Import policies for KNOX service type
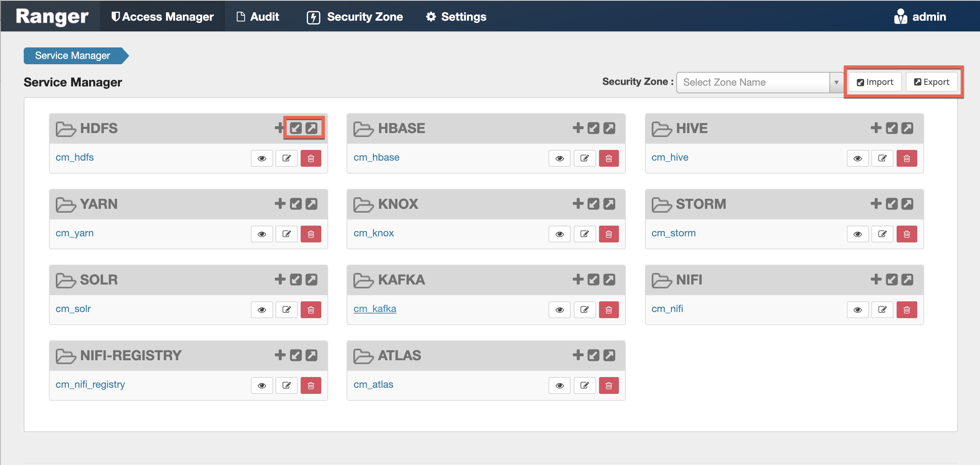This screenshot has width=980, height=465. (x=594, y=203)
